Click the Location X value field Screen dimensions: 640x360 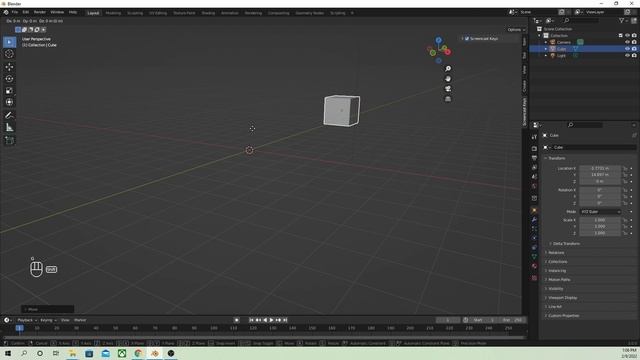pos(600,169)
